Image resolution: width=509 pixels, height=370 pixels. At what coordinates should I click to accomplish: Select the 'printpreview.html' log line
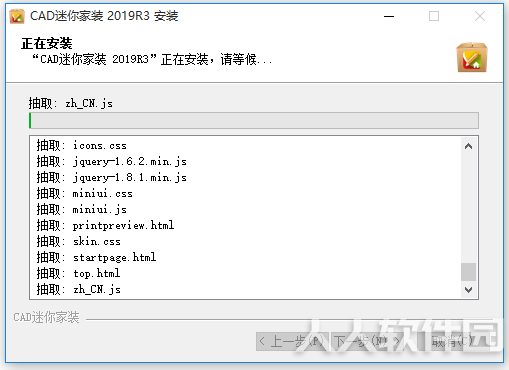coord(105,226)
